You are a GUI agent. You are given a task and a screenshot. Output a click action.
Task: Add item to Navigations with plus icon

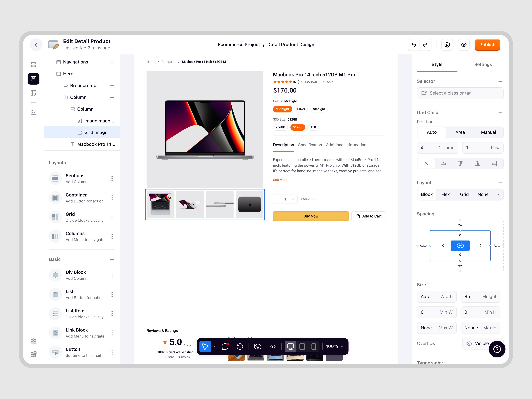click(x=112, y=62)
